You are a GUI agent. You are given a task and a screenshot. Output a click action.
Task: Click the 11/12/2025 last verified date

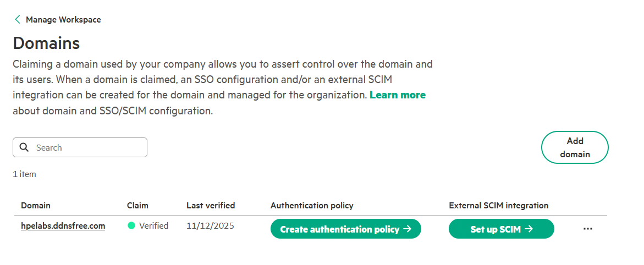(x=210, y=226)
